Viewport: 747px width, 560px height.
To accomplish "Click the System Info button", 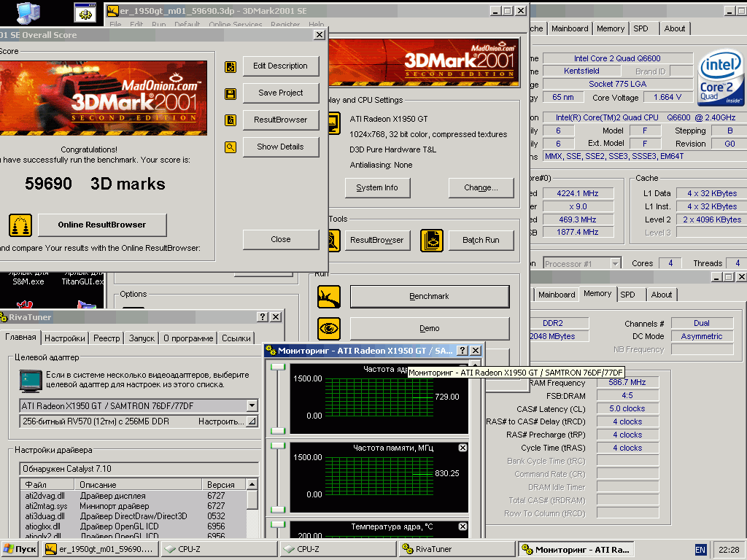I will pos(377,187).
